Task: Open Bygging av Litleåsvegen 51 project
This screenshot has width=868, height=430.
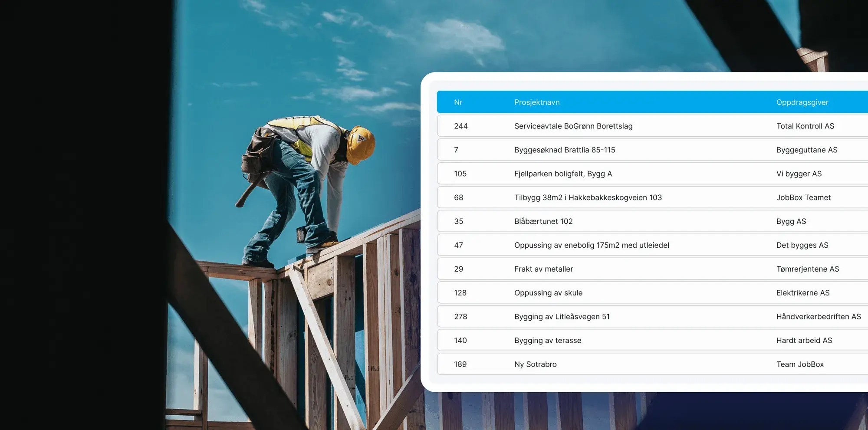Action: [x=562, y=317]
